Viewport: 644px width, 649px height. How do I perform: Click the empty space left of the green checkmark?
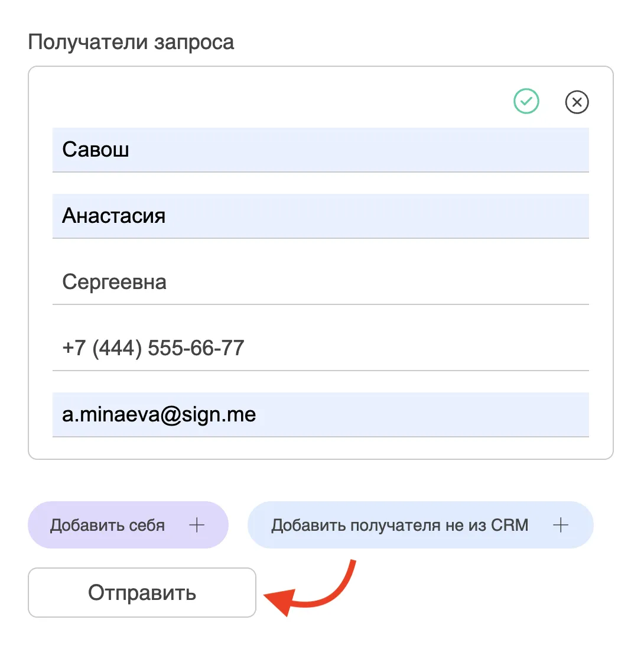pos(281,102)
